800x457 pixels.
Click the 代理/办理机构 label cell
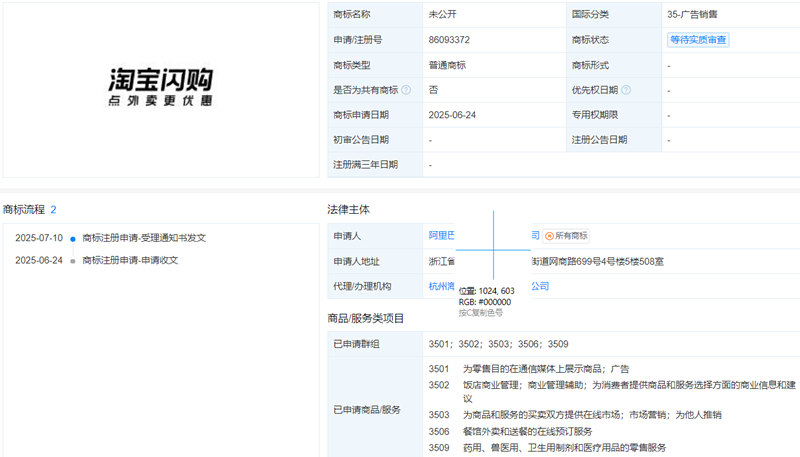[x=375, y=286]
